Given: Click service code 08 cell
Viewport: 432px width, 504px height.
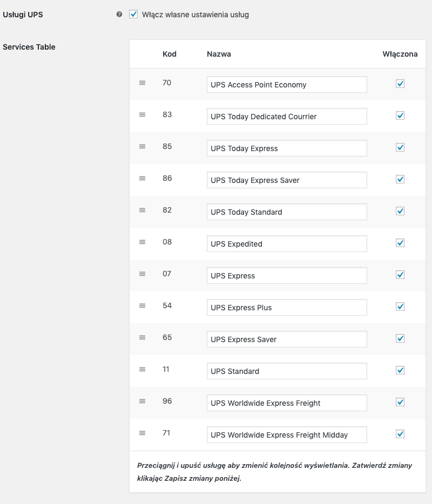Looking at the screenshot, I should 167,242.
